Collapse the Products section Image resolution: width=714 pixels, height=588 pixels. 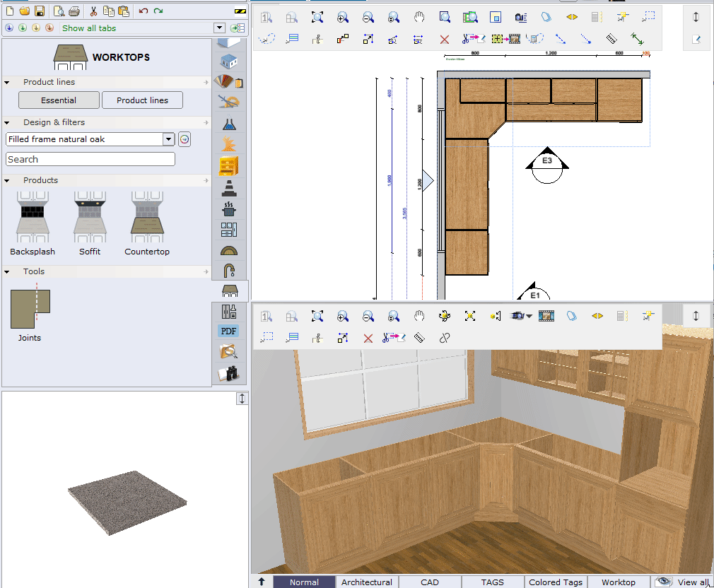tap(7, 181)
